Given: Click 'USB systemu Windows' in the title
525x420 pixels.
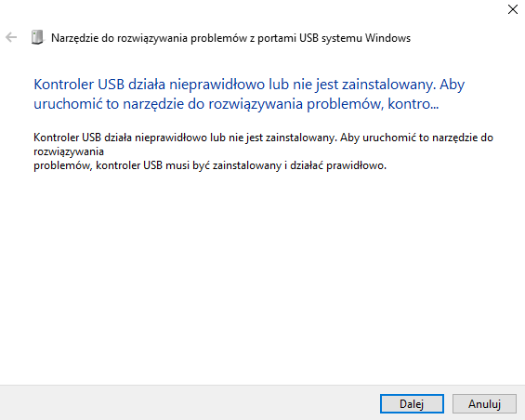Looking at the screenshot, I should [355, 38].
